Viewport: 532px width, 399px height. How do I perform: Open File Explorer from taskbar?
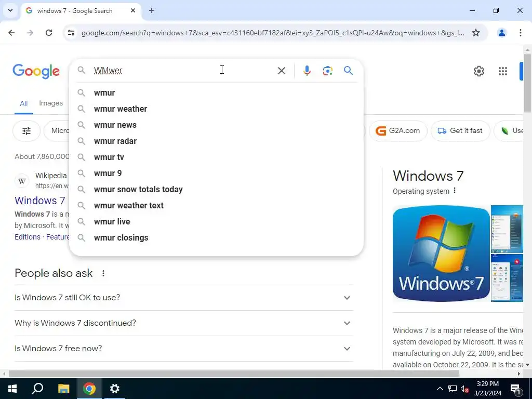tap(63, 389)
